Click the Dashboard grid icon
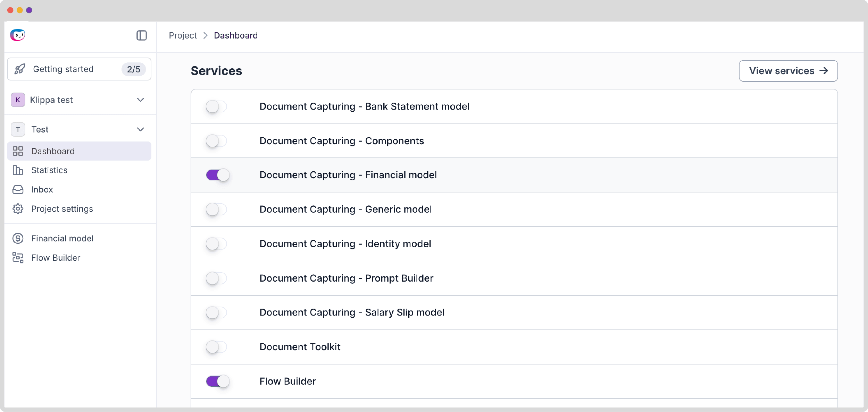Screen dimensions: 868x412 click(x=18, y=151)
